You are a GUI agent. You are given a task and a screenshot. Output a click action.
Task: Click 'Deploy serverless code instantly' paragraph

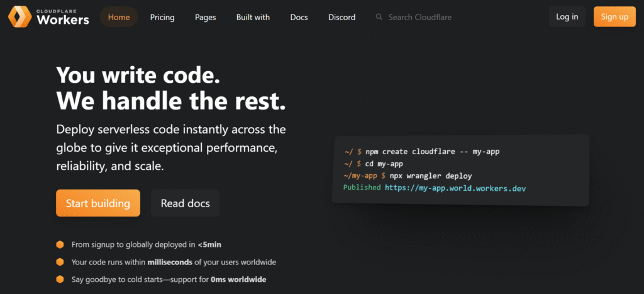pos(171,148)
